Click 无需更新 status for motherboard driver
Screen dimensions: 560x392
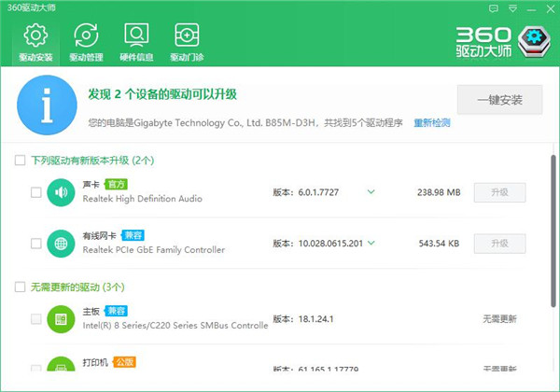499,319
